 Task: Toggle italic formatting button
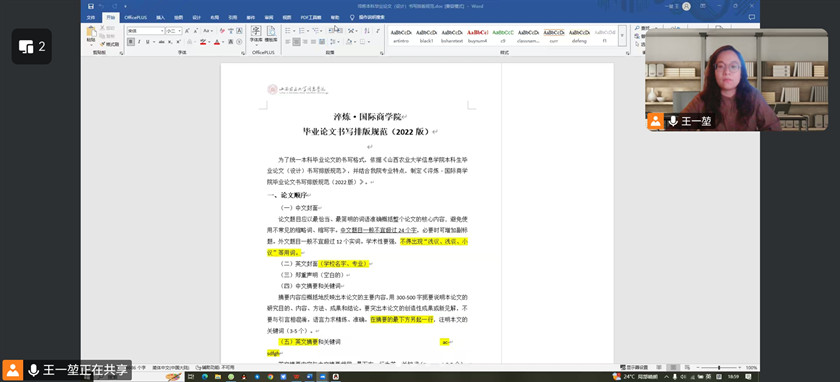coord(139,42)
